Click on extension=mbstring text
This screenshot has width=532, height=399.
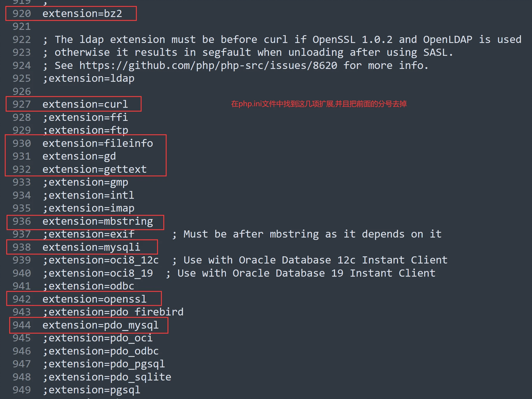tap(98, 222)
